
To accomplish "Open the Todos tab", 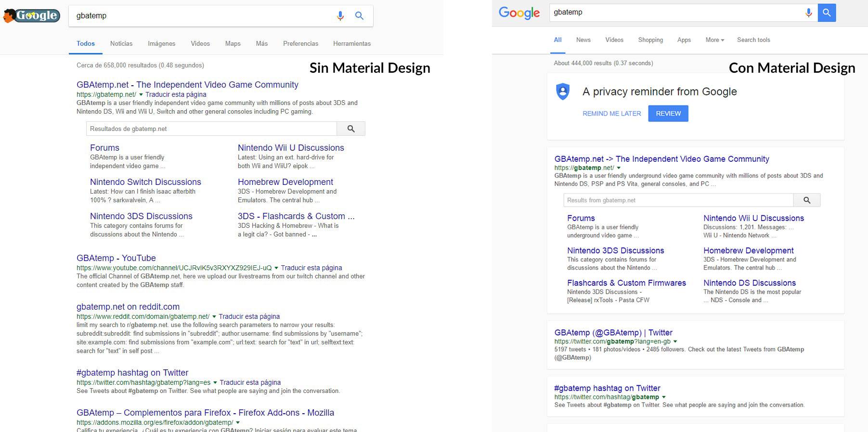I will (86, 43).
